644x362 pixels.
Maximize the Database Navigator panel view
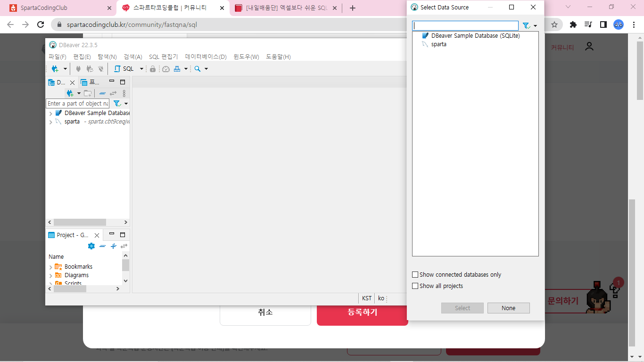click(x=123, y=82)
